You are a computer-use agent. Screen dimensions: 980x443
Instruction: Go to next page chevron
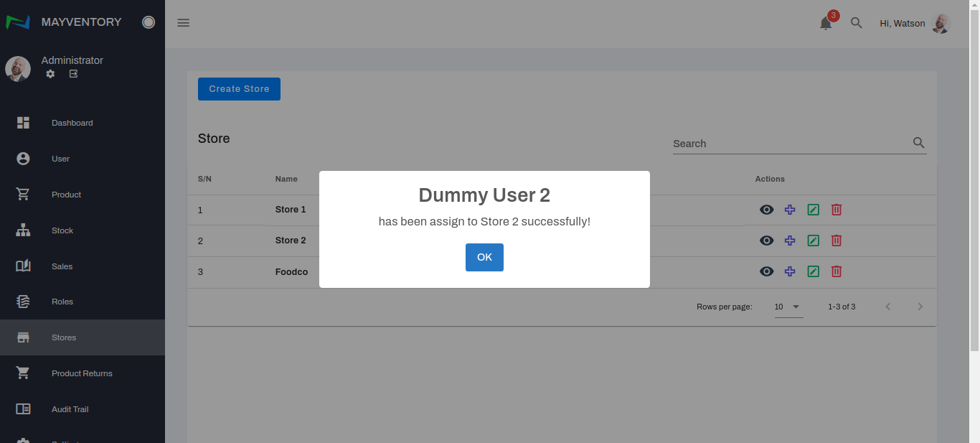[x=920, y=307]
